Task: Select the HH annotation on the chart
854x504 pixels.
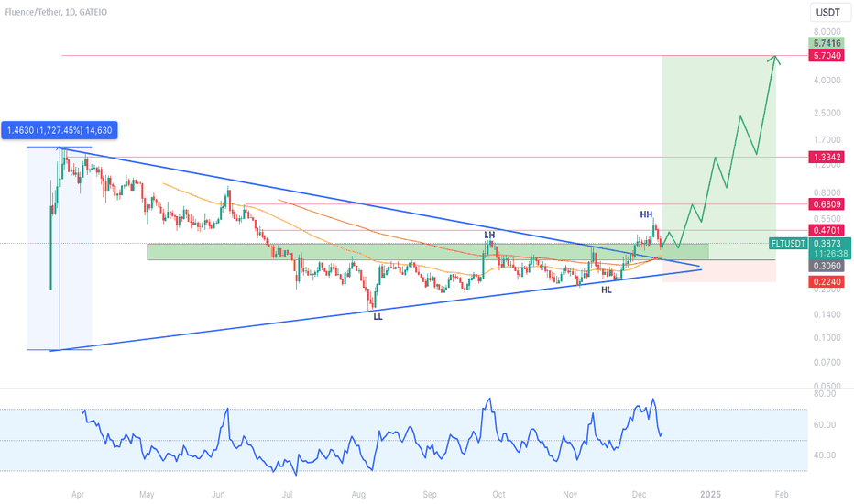Action: pyautogui.click(x=646, y=214)
